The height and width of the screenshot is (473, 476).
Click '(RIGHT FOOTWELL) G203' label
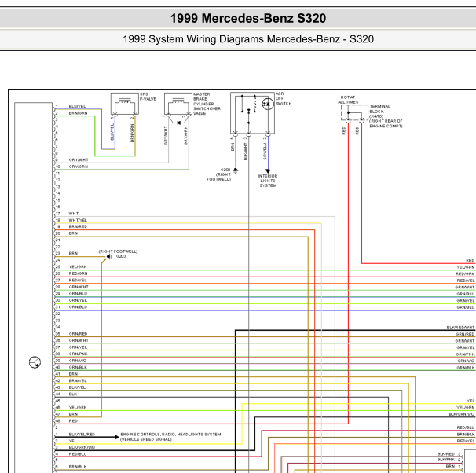pos(118,254)
